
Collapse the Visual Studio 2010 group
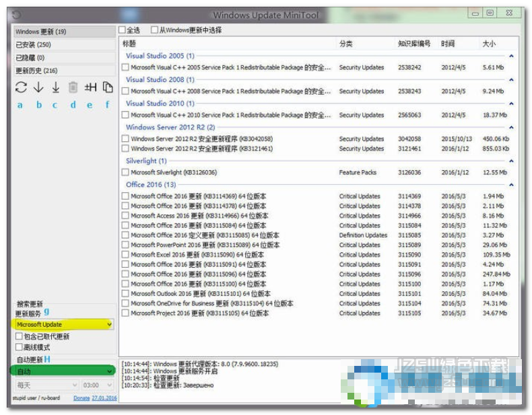point(511,104)
